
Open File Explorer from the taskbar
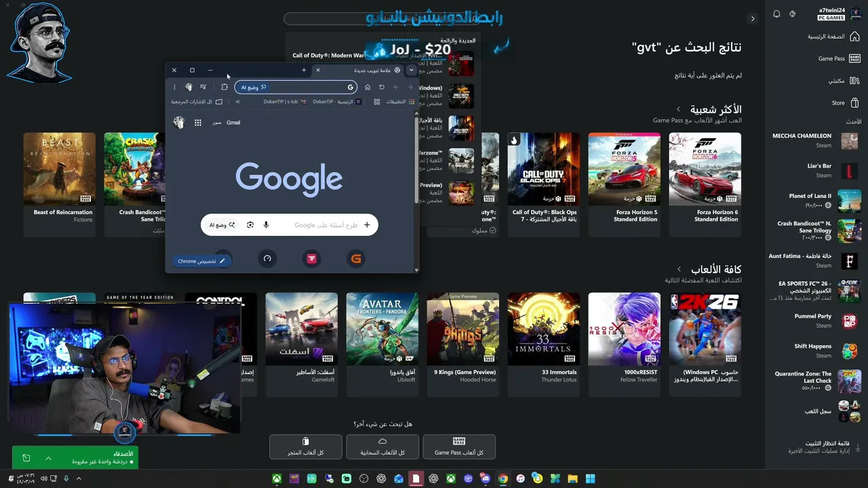(x=573, y=479)
